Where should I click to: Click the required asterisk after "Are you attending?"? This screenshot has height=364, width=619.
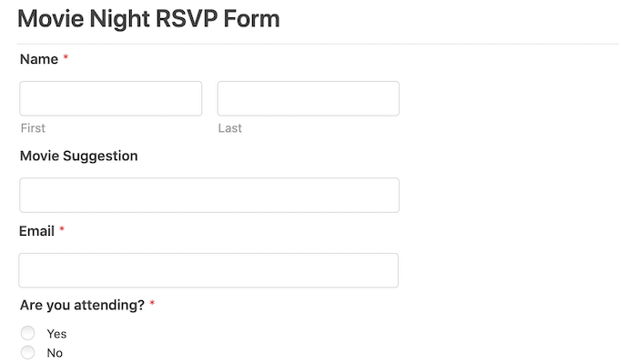coord(153,306)
